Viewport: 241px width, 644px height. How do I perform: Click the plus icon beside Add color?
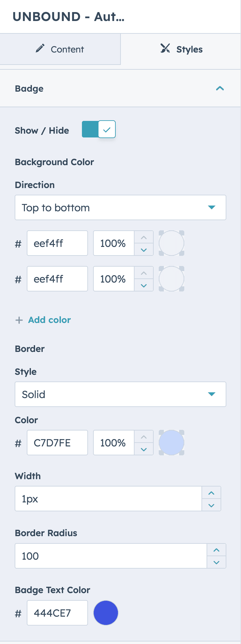[x=19, y=320]
